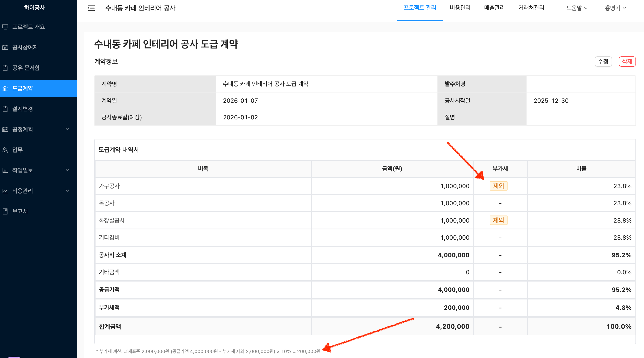The width and height of the screenshot is (644, 358).
Task: Expand the 공정계획 submenu chevron
Action: (67, 129)
